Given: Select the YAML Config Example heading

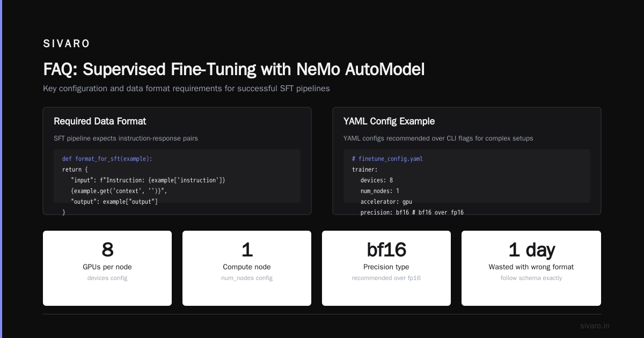Looking at the screenshot, I should pyautogui.click(x=389, y=121).
